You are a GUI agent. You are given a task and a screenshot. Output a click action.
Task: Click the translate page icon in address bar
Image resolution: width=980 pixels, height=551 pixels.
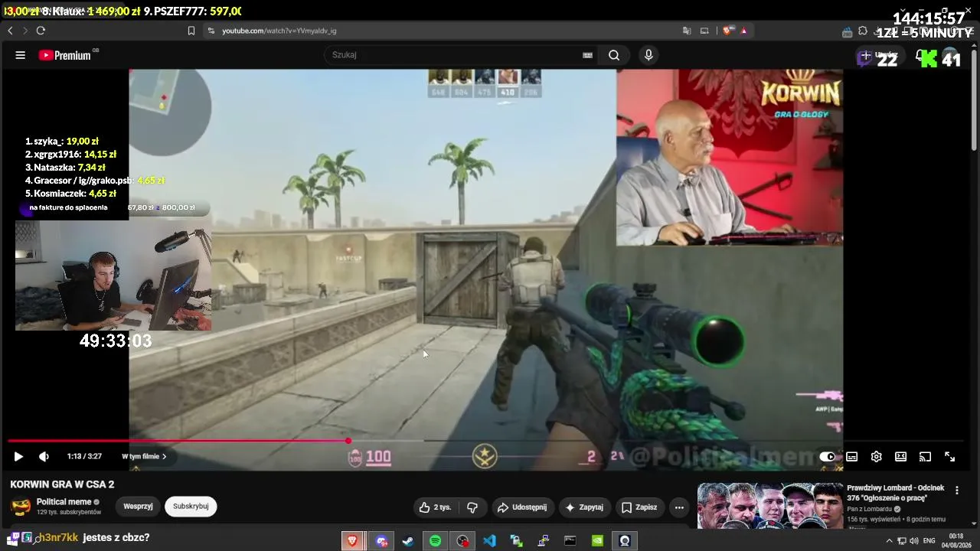pyautogui.click(x=687, y=31)
